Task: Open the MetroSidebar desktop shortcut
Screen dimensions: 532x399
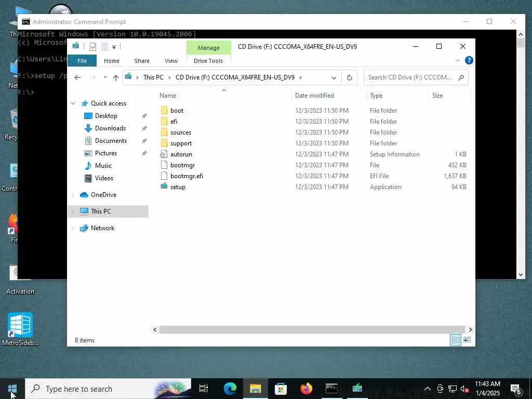Action: (x=20, y=329)
